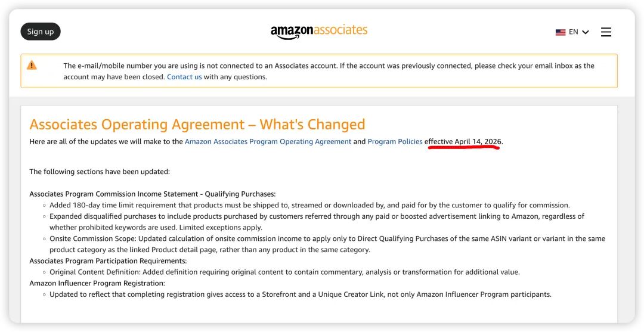Click the effective April 14, 2026 text
This screenshot has width=644, height=332.
(x=463, y=142)
